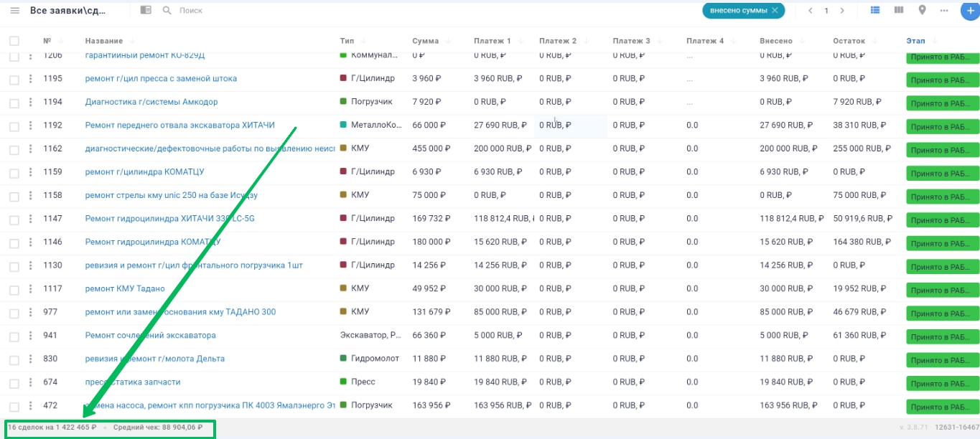This screenshot has width=980, height=439.
Task: Go to the next page arrow
Action: coord(842,11)
